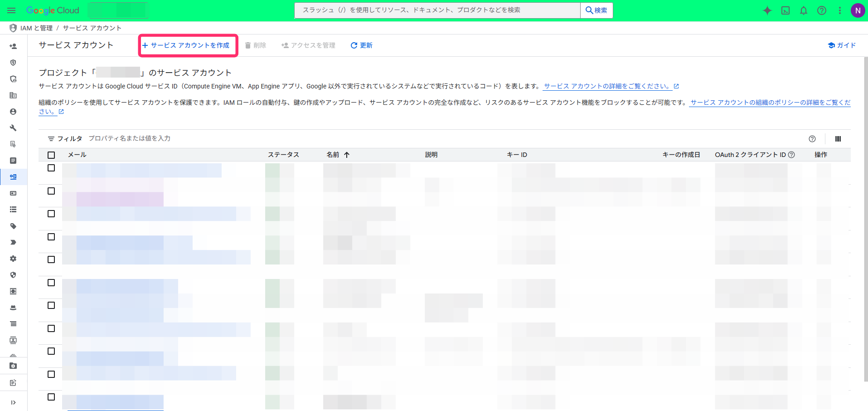Toggle the select-all checkbox in table header
This screenshot has width=868, height=411.
(51, 155)
